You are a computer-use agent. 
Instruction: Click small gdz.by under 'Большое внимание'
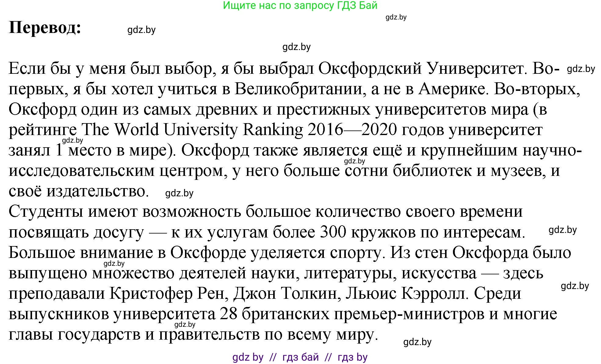(114, 263)
